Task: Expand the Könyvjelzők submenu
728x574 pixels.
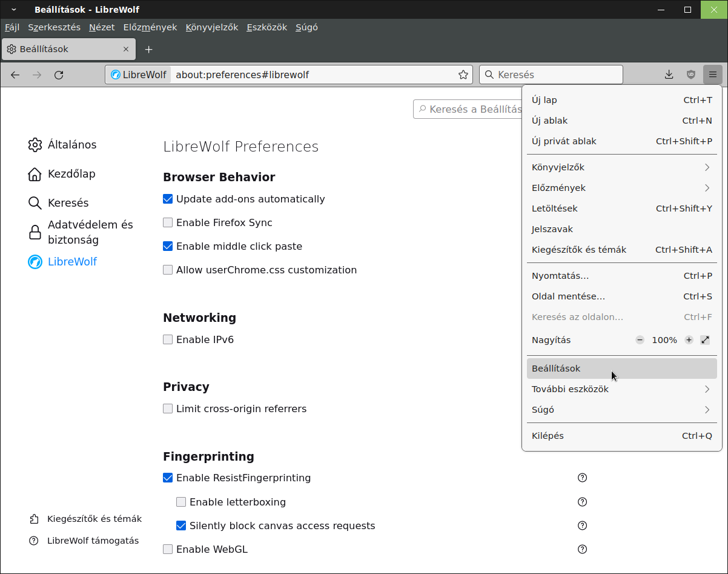Action: (622, 167)
